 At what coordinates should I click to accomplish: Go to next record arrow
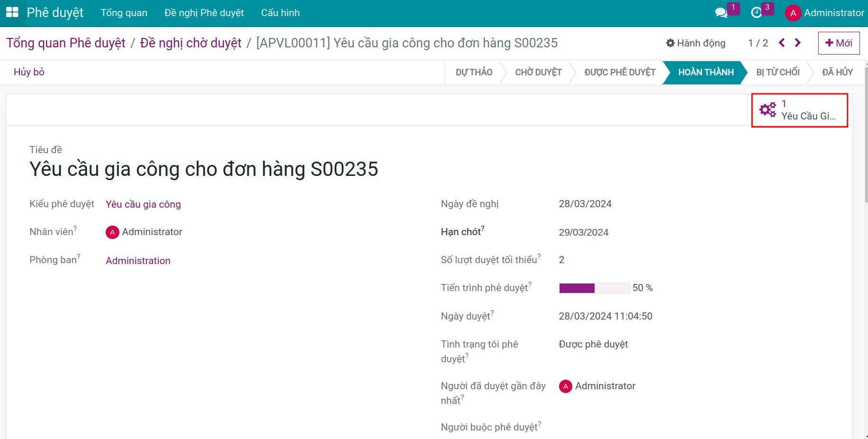pyautogui.click(x=798, y=43)
